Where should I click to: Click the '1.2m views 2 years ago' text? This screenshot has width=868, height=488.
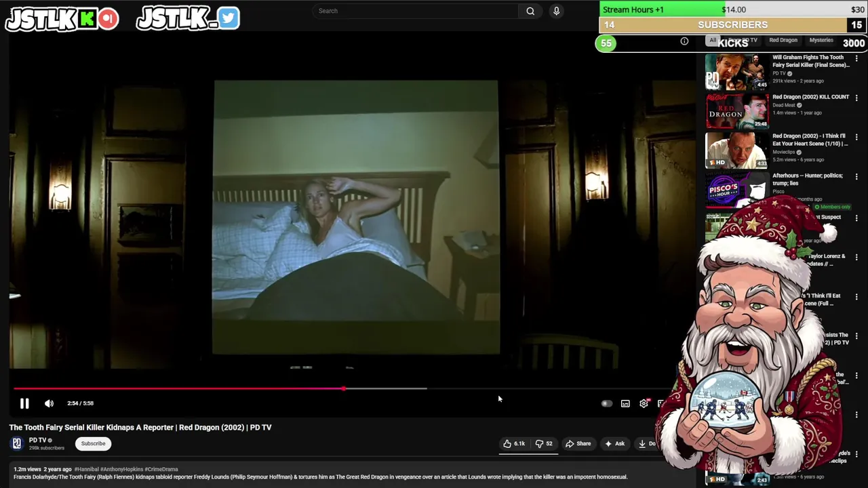pos(42,469)
